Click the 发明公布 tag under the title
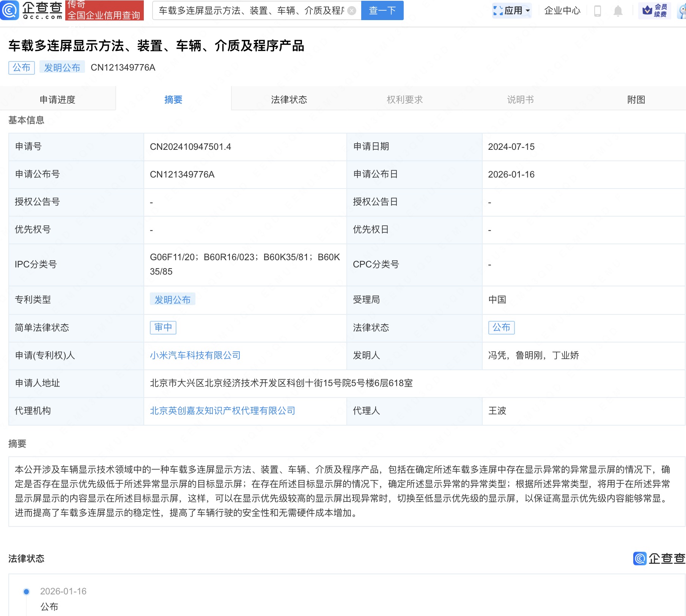686x616 pixels. [62, 68]
